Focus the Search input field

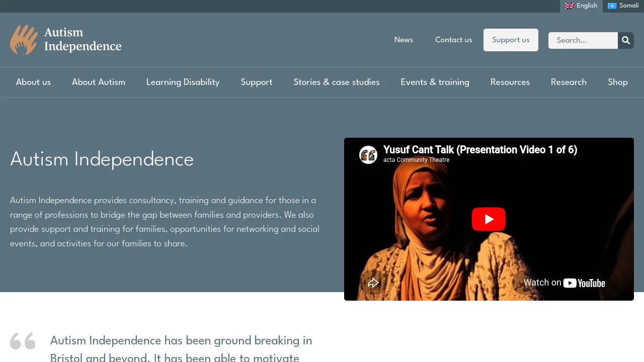(x=583, y=40)
